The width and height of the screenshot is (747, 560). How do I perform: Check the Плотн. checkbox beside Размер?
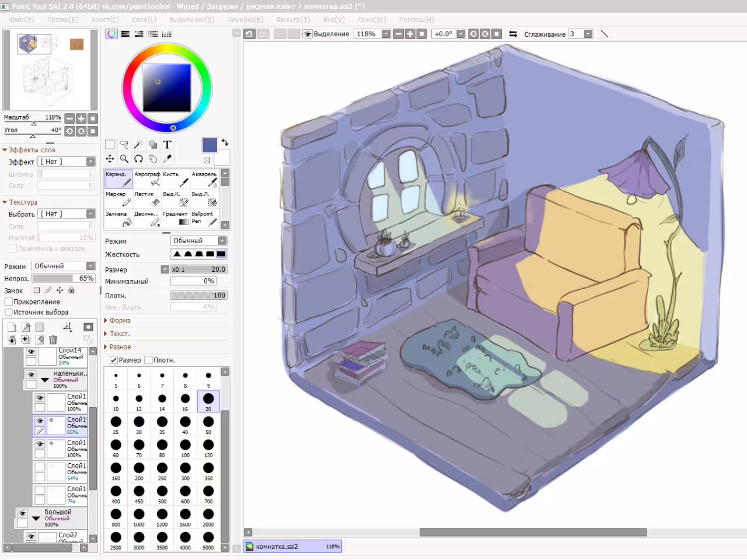[148, 360]
